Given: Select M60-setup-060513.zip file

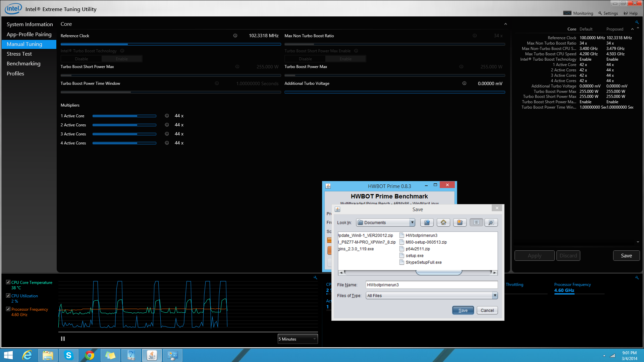Looking at the screenshot, I should click(x=423, y=242).
